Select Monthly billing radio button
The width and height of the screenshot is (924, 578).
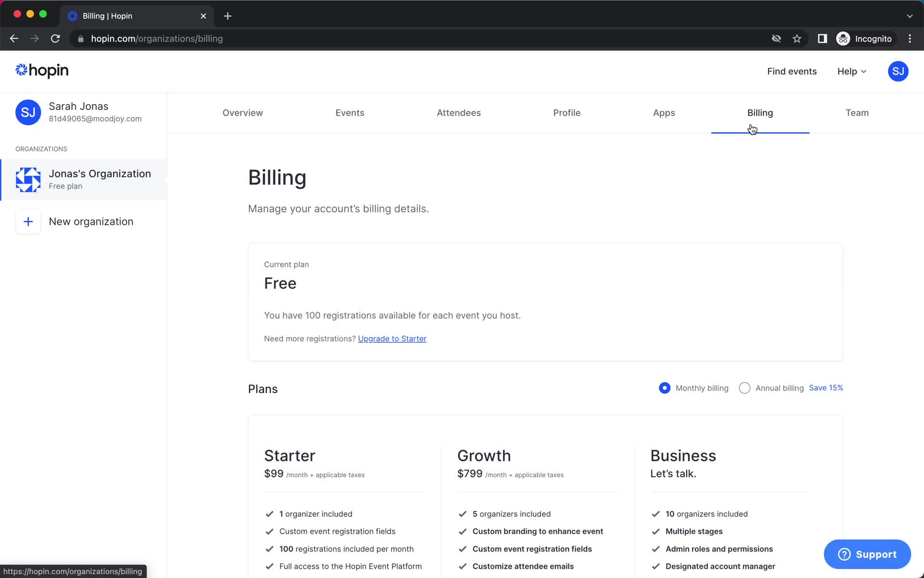[665, 388]
